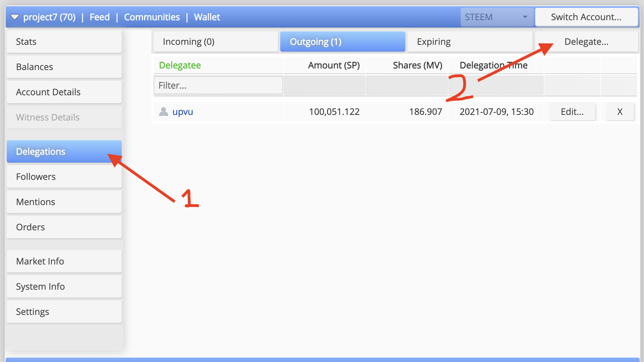644x362 pixels.
Task: Sort by Amount (SP) column
Action: (333, 65)
